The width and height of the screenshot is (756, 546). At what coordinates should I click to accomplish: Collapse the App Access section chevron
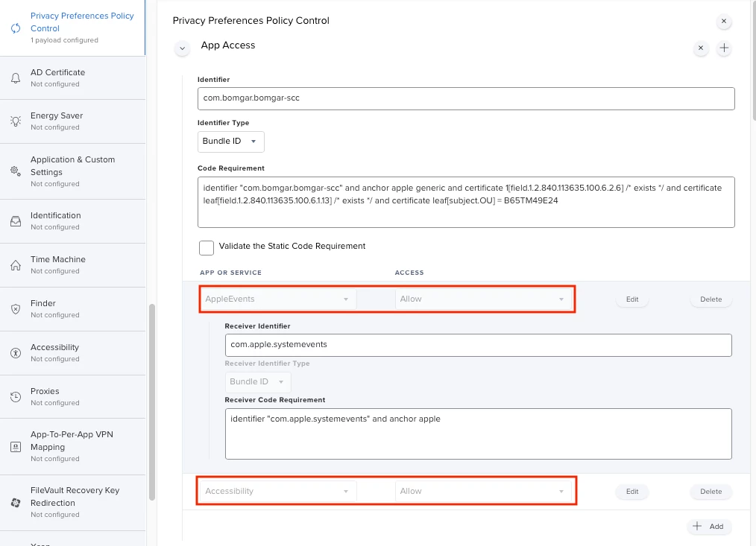(182, 48)
